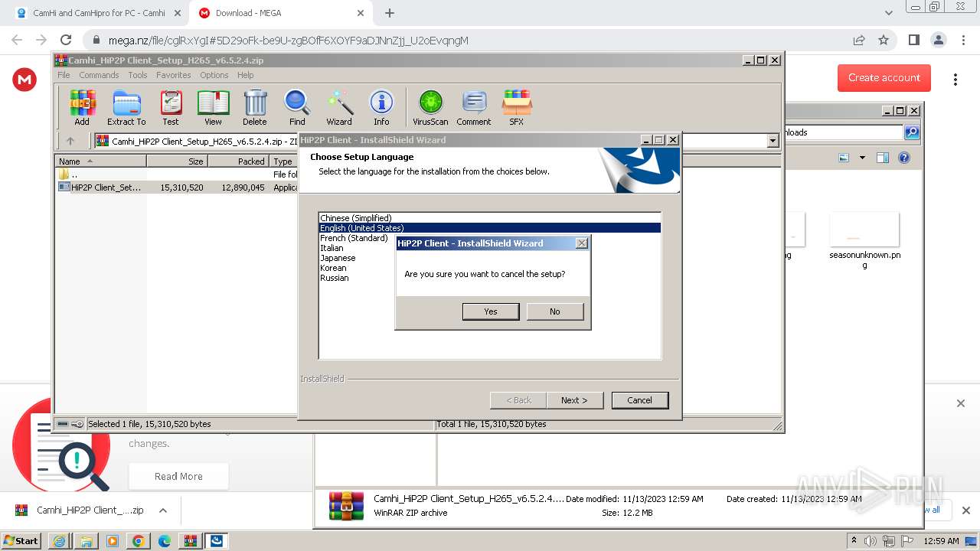This screenshot has width=980, height=551.
Task: Click the Delete trash icon
Action: 255,107
